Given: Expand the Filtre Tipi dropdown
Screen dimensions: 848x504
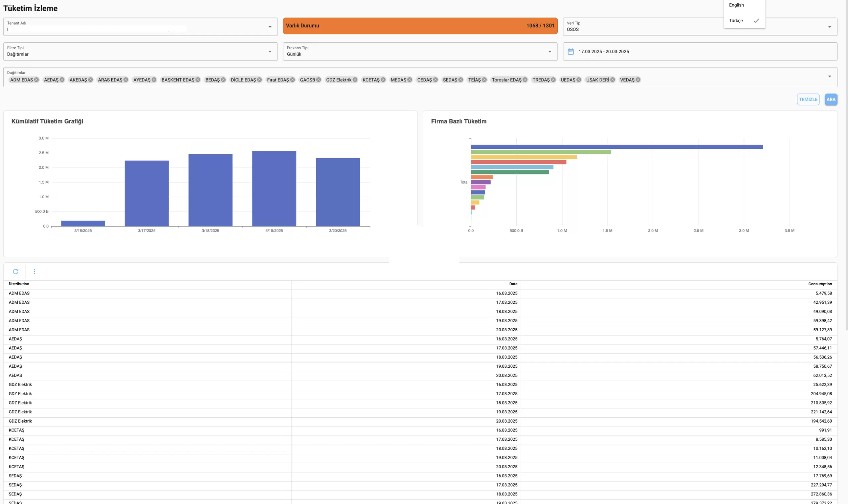Looking at the screenshot, I should tap(270, 52).
